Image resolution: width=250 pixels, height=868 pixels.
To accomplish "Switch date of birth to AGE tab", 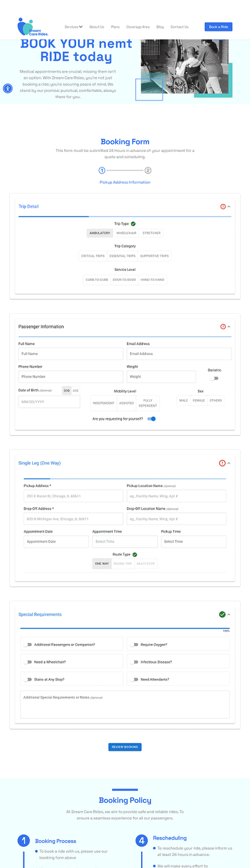I will pos(75,390).
